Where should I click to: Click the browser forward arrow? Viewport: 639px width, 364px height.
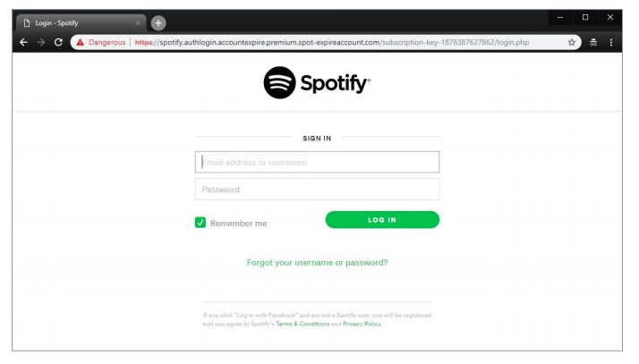click(x=40, y=42)
